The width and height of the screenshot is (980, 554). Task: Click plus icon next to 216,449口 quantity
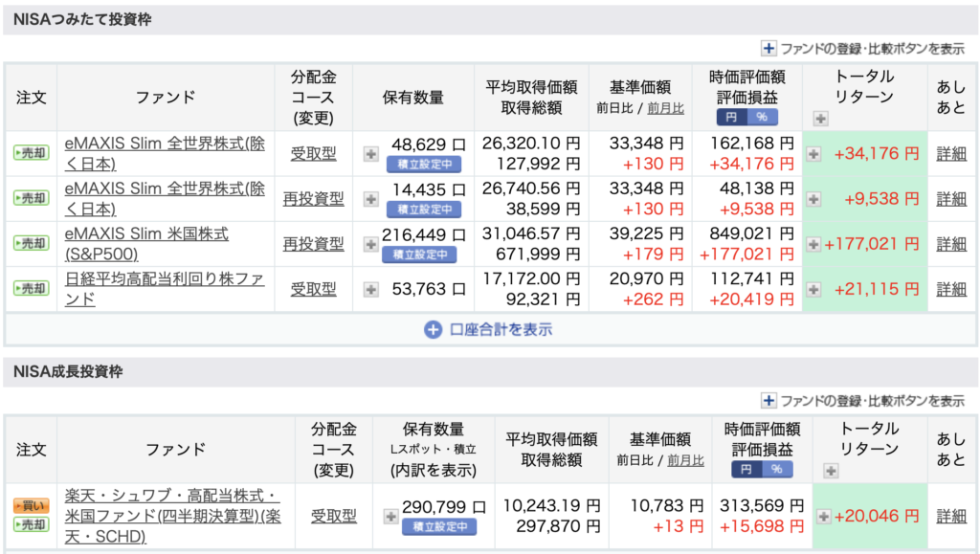click(370, 244)
